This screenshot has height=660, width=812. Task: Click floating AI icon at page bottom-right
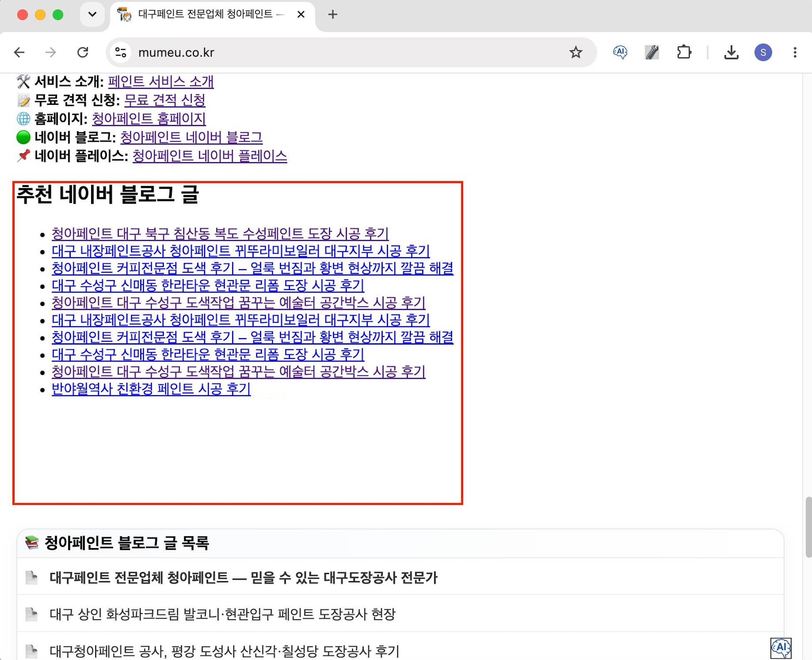coord(781,648)
